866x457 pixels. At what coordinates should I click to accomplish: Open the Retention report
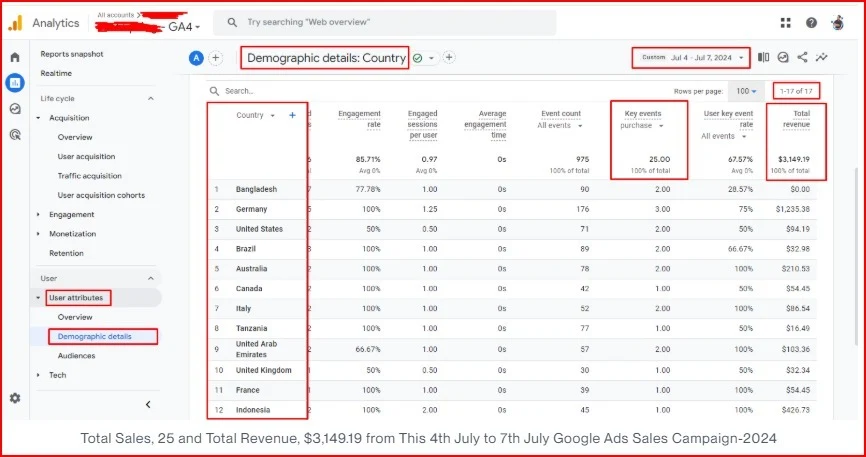[66, 253]
